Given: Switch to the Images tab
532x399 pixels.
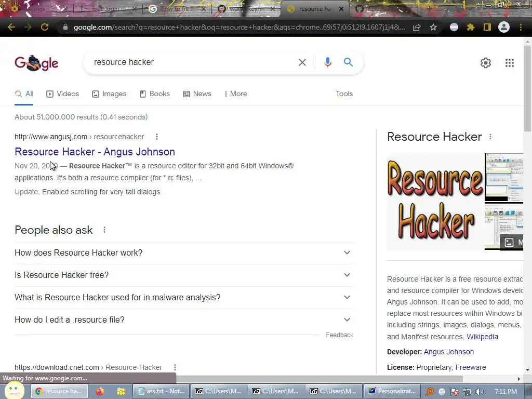Looking at the screenshot, I should pyautogui.click(x=109, y=94).
